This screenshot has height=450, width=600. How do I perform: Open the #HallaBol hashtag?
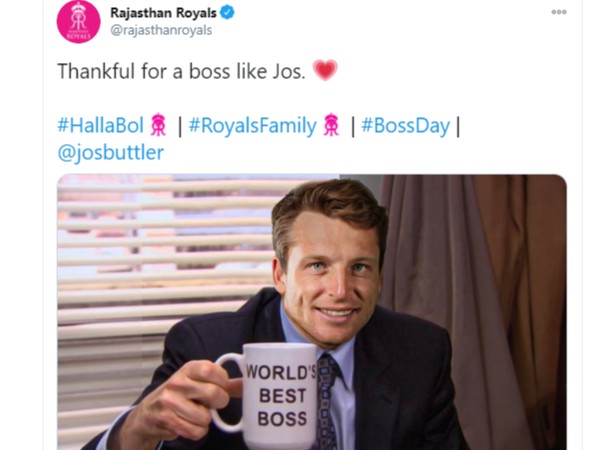[x=100, y=125]
